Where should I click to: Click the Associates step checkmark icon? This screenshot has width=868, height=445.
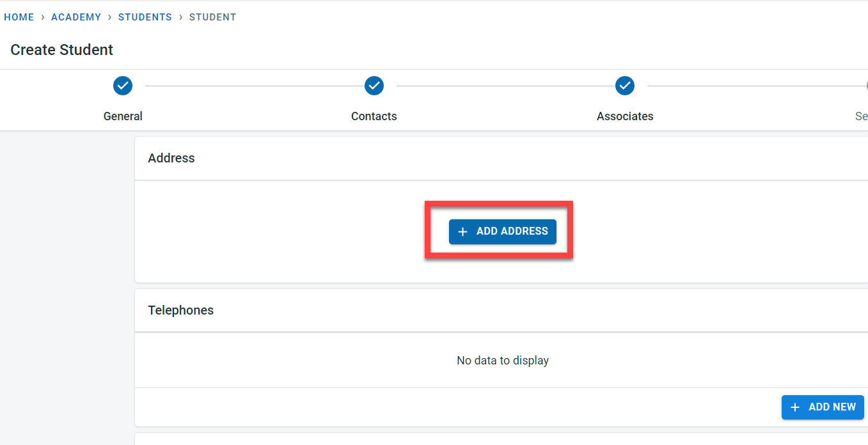625,85
